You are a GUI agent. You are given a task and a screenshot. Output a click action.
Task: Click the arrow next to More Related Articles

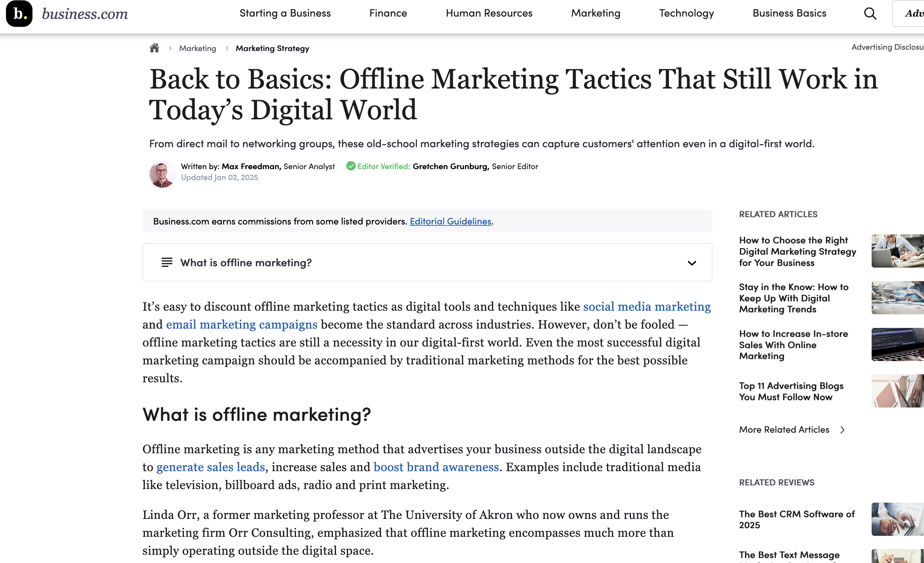pyautogui.click(x=842, y=430)
